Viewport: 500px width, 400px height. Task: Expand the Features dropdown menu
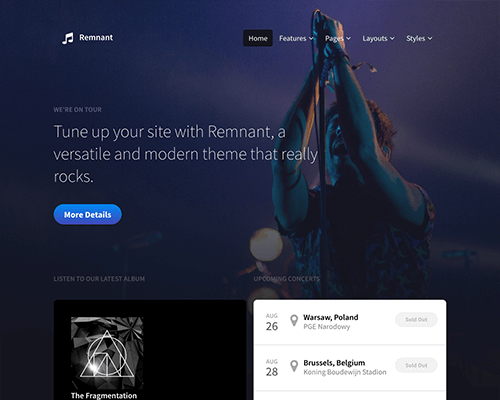pyautogui.click(x=296, y=38)
